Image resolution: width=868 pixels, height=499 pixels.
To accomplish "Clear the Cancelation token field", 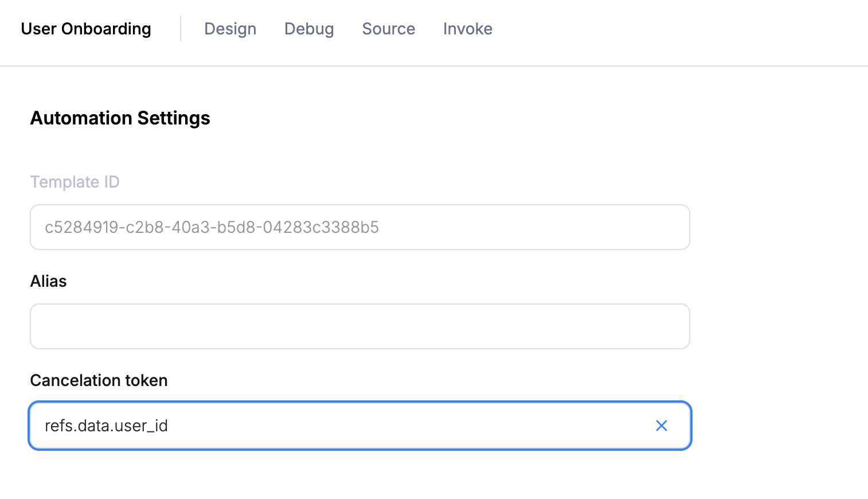I will (661, 426).
